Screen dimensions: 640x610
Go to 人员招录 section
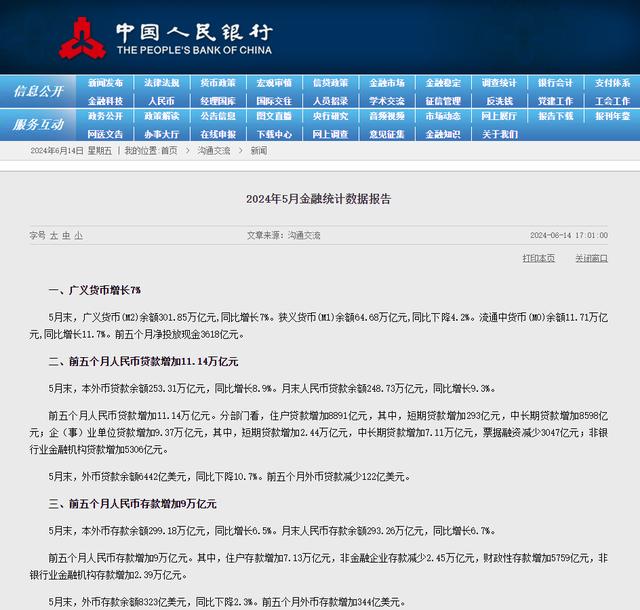[331, 101]
